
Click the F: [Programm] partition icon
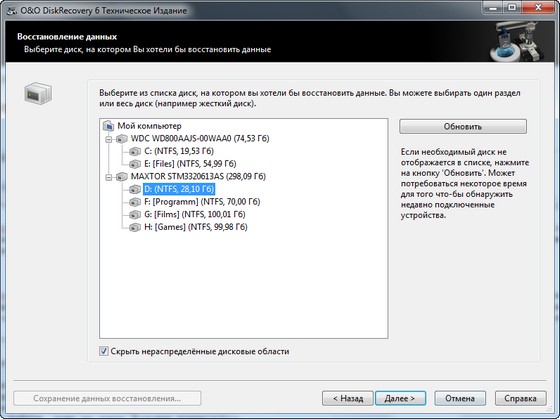tap(135, 202)
